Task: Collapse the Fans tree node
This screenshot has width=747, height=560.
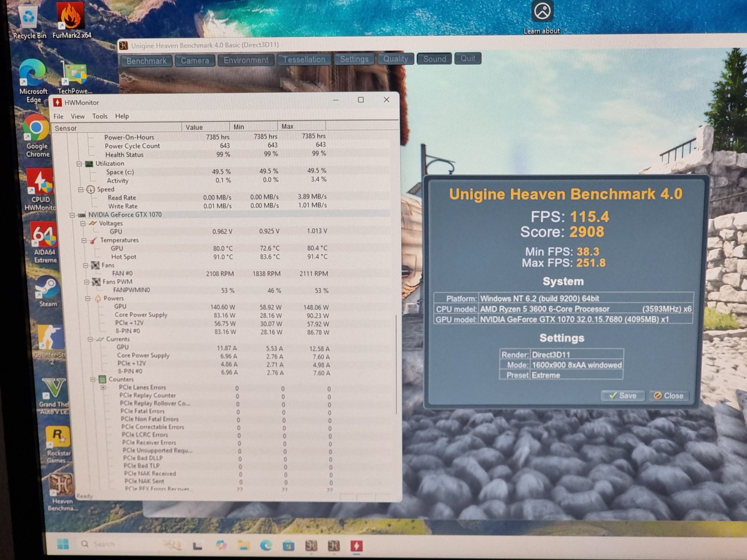Action: 85,265
